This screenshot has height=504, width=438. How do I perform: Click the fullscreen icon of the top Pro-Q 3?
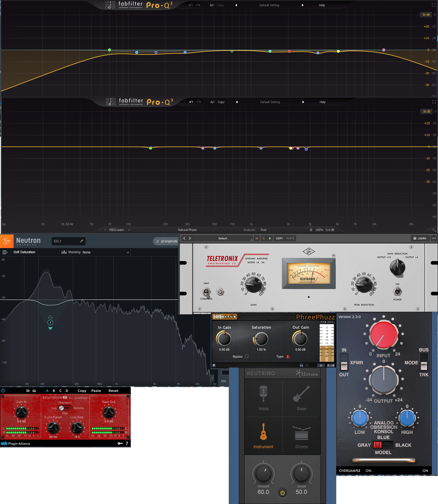tap(433, 5)
